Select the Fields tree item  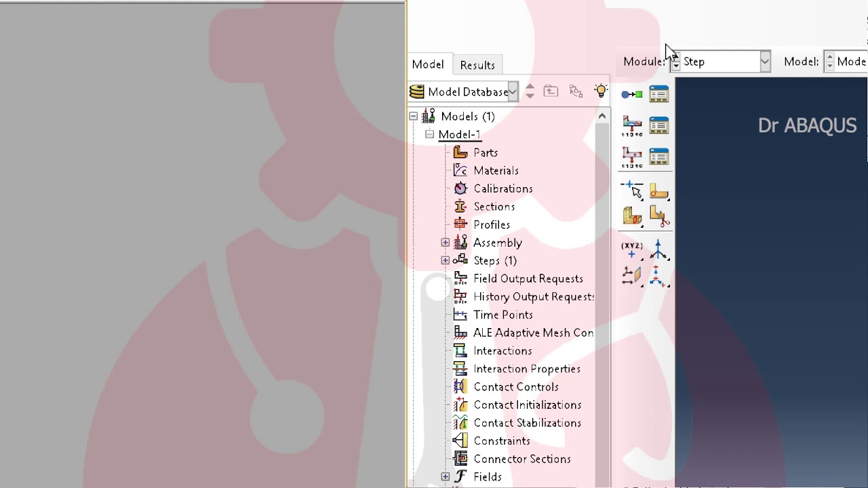point(488,476)
